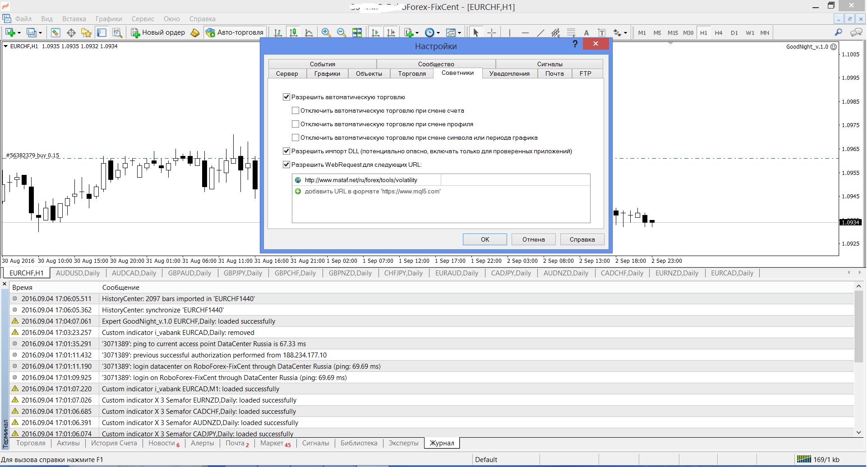Click the Новый ордер toolbar button
This screenshot has height=467, width=868.
tap(158, 32)
